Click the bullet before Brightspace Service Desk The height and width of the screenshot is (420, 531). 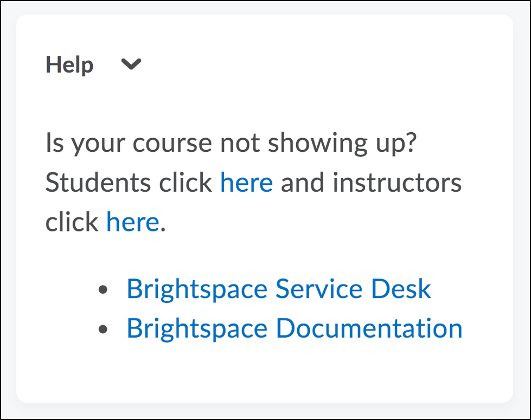tap(104, 290)
